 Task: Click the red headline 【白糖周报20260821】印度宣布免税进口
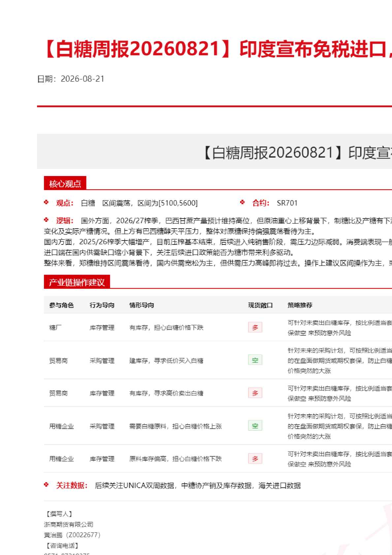[216, 49]
